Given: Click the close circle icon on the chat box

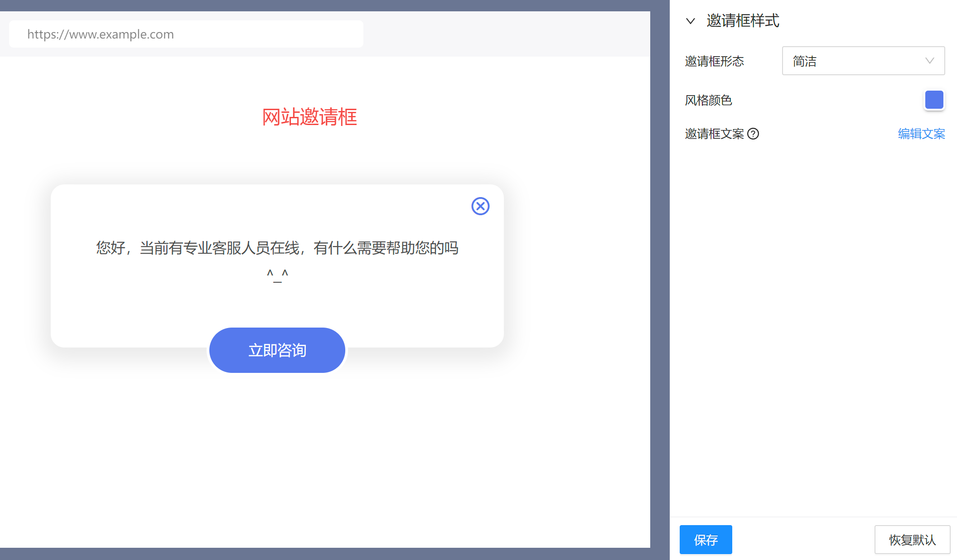Looking at the screenshot, I should pos(480,206).
